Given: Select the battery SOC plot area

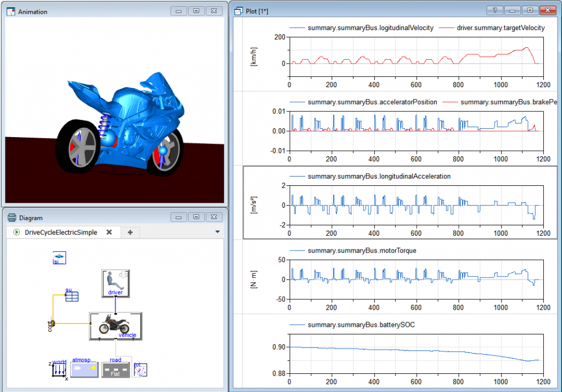Looking at the screenshot, I should tap(416, 354).
